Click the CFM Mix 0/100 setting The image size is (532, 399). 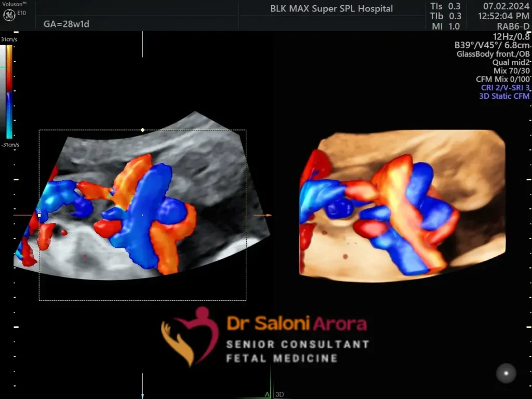coord(503,79)
